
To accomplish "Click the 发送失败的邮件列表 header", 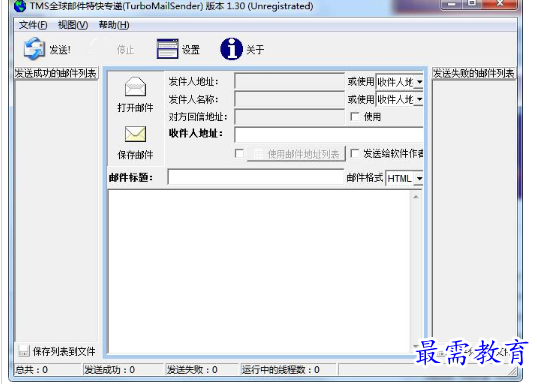I will click(474, 73).
